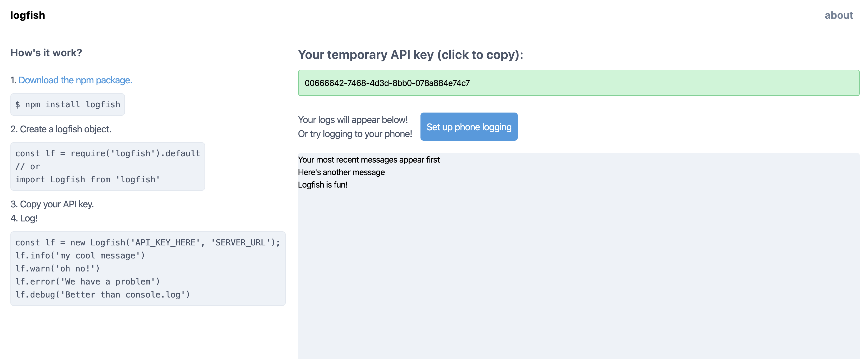Click the lf.warn('oh no!') line
The image size is (868, 359).
click(58, 269)
